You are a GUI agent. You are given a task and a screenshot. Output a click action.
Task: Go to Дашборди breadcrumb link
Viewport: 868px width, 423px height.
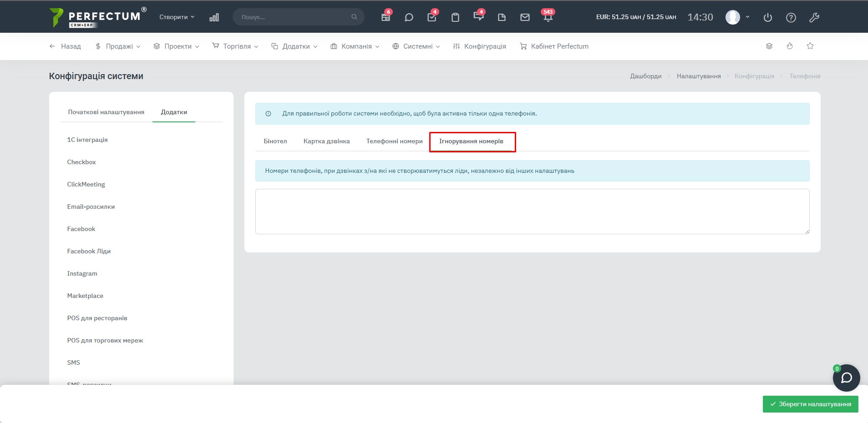coord(645,76)
